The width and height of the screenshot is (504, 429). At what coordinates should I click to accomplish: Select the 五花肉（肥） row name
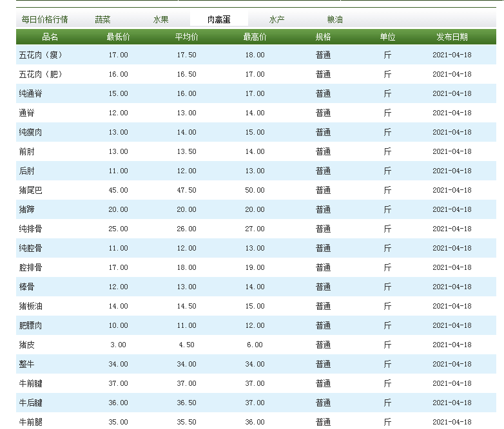(x=41, y=74)
